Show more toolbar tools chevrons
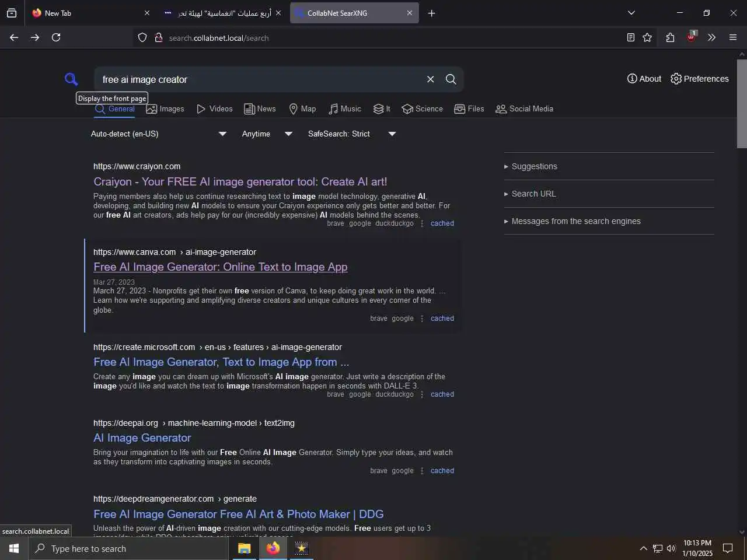This screenshot has height=560, width=747. (711, 37)
